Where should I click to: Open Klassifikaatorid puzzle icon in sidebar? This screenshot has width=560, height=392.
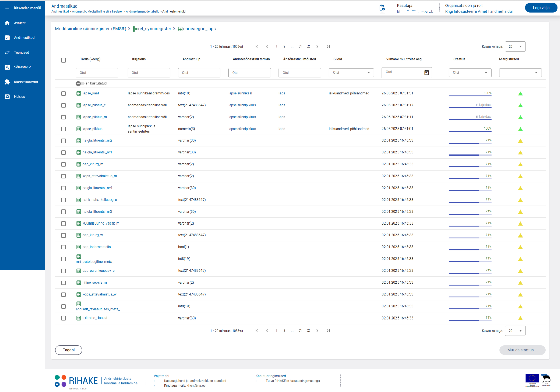point(7,82)
